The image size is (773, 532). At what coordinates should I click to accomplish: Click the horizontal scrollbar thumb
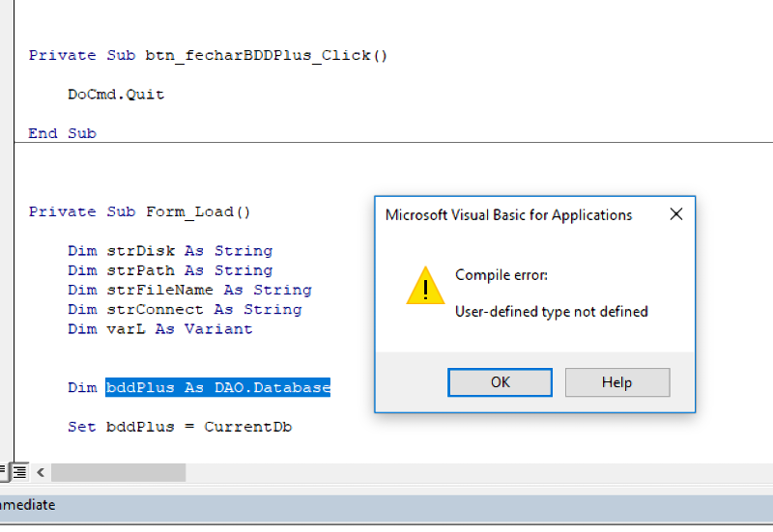tap(118, 472)
